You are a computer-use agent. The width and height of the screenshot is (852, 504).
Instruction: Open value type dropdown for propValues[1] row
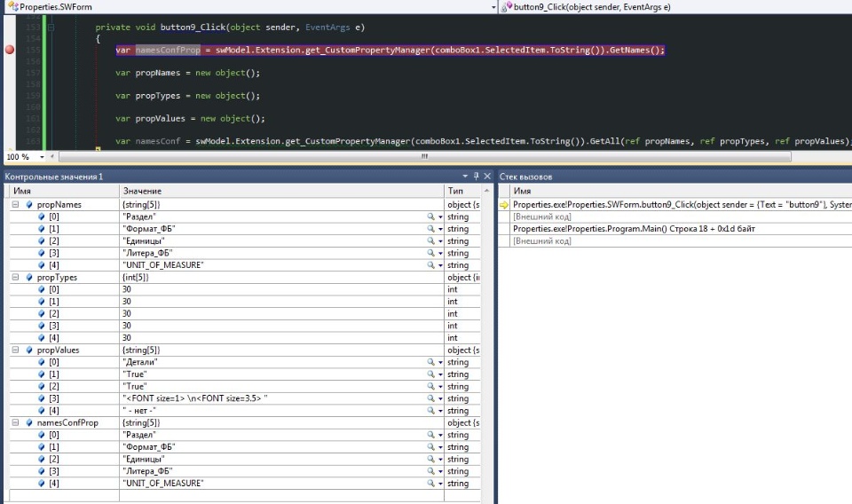(440, 374)
